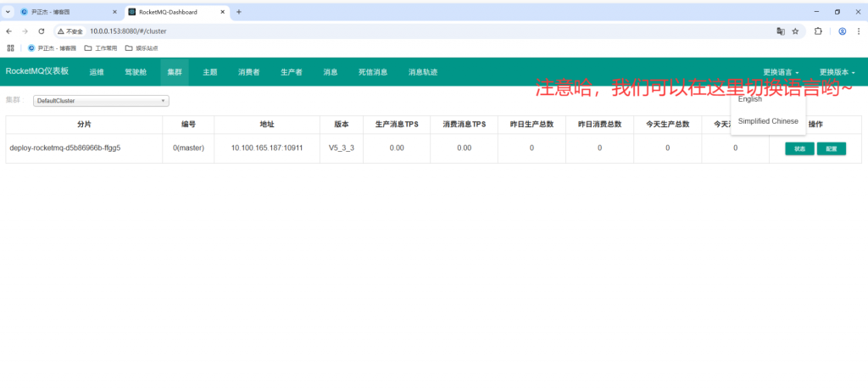The height and width of the screenshot is (391, 868).
Task: Open the 消息轨迹 menu item
Action: tap(423, 72)
